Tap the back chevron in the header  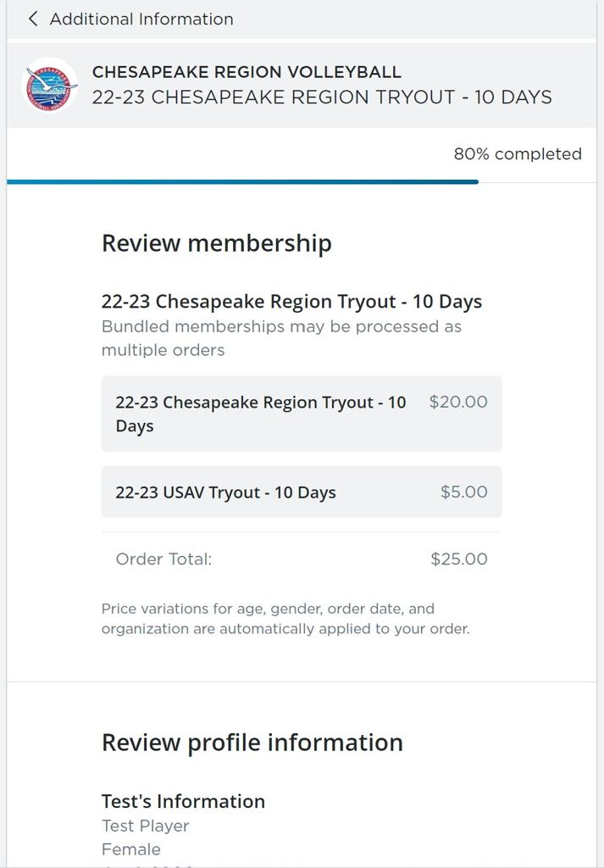click(x=32, y=19)
